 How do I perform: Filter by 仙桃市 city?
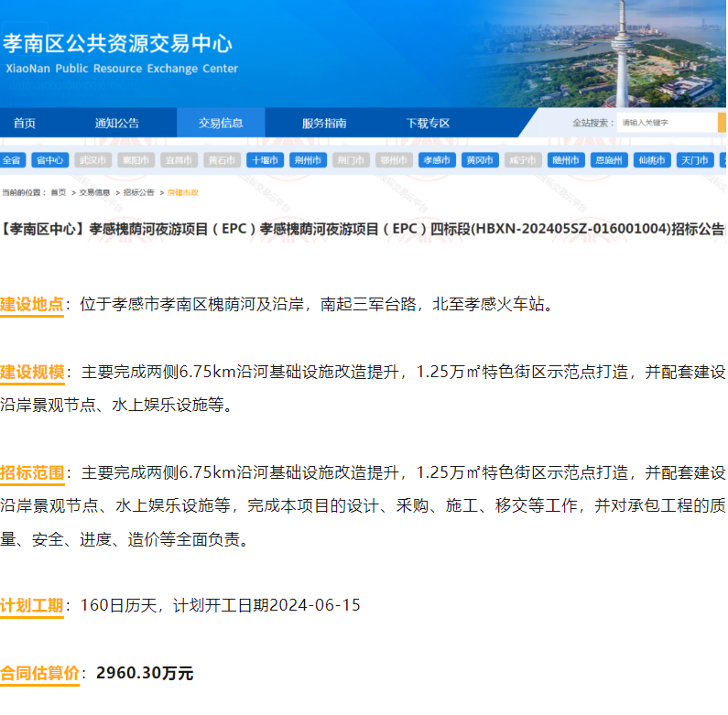(x=652, y=160)
